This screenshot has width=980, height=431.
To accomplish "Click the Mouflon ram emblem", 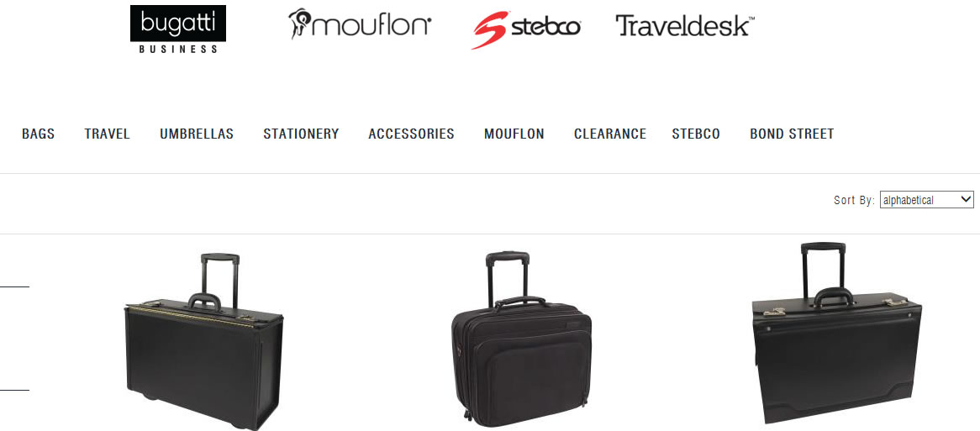I will tap(299, 24).
